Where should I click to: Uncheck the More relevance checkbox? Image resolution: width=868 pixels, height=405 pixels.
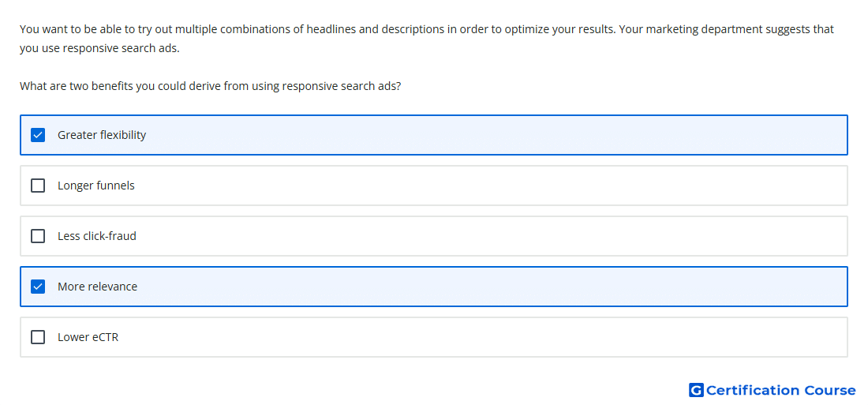pyautogui.click(x=38, y=287)
